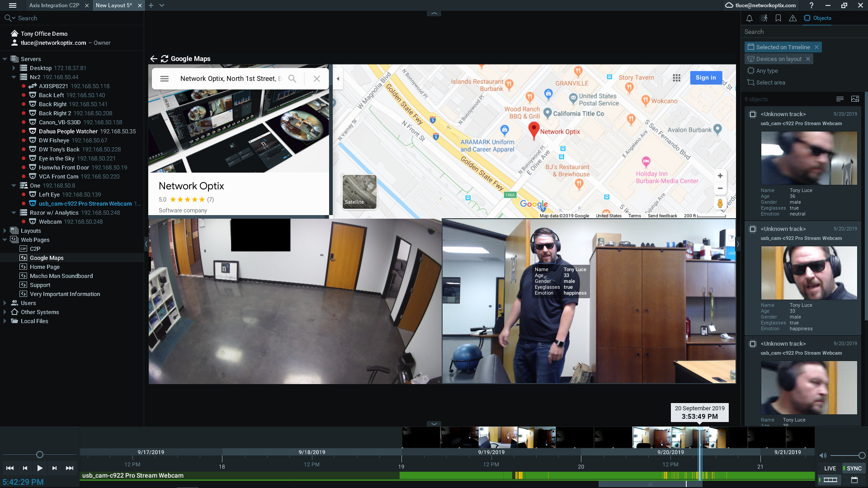Switch to the Axis Integration C2P tab
The image size is (868, 488).
click(x=54, y=5)
